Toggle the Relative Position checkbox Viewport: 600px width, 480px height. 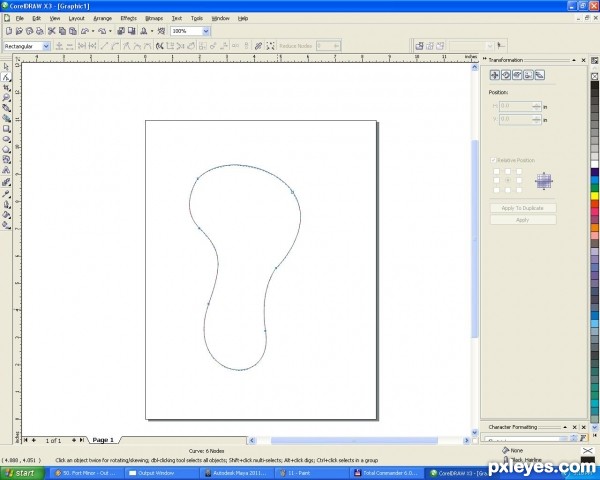pyautogui.click(x=493, y=160)
